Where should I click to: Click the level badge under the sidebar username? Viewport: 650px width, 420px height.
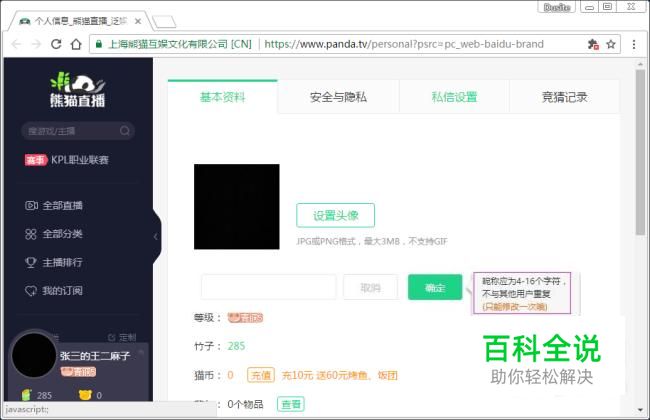[x=78, y=371]
